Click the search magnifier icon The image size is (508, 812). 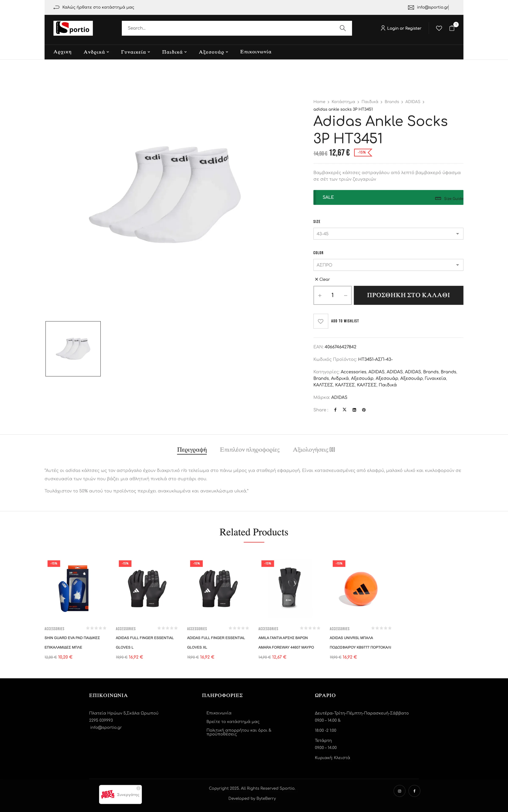(342, 28)
